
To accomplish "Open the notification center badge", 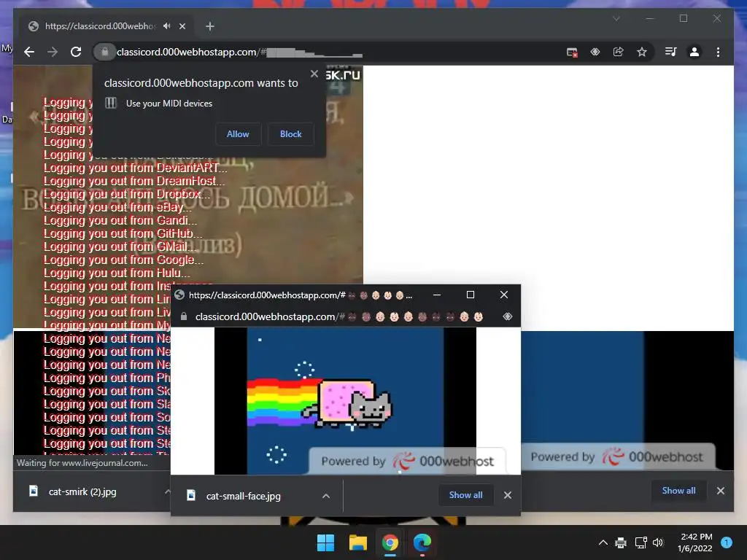I will (727, 542).
